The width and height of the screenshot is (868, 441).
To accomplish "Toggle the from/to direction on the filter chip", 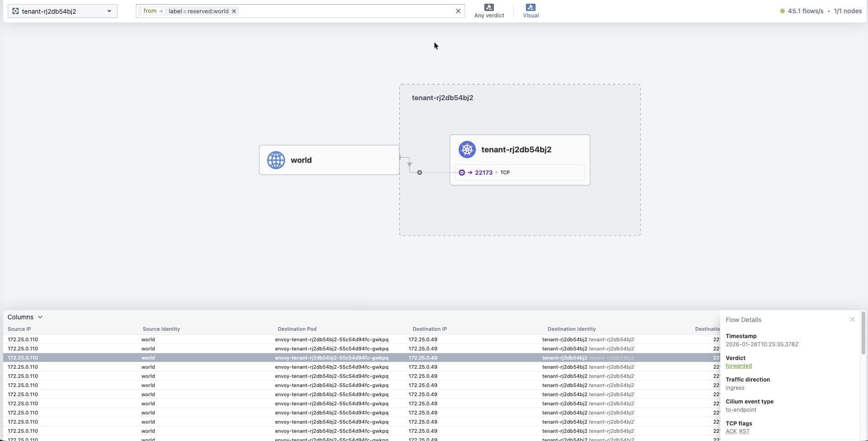I will click(x=153, y=11).
